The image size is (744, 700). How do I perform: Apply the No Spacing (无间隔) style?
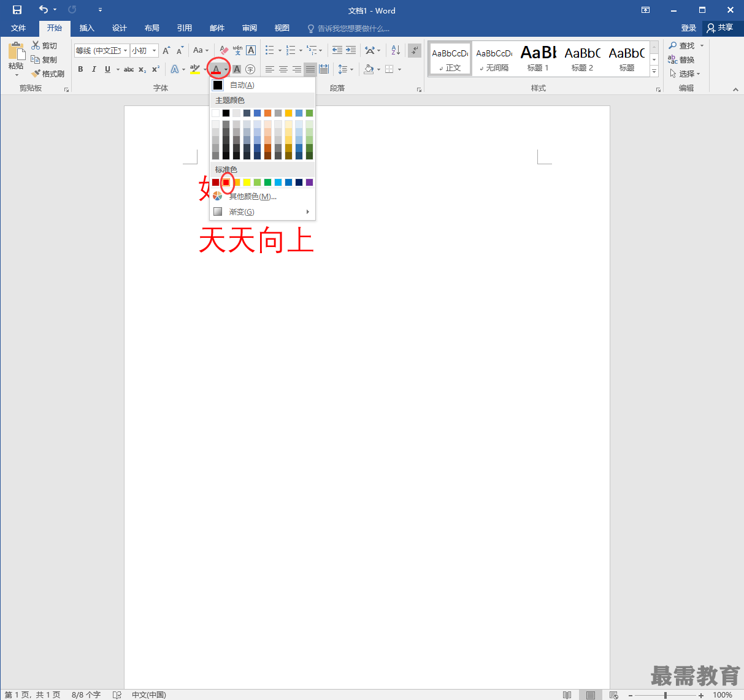point(494,59)
